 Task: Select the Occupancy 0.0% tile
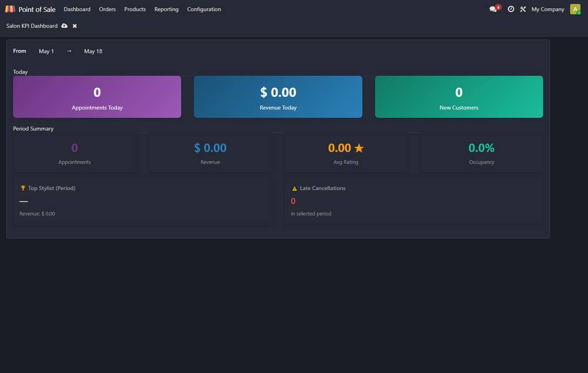pos(482,153)
